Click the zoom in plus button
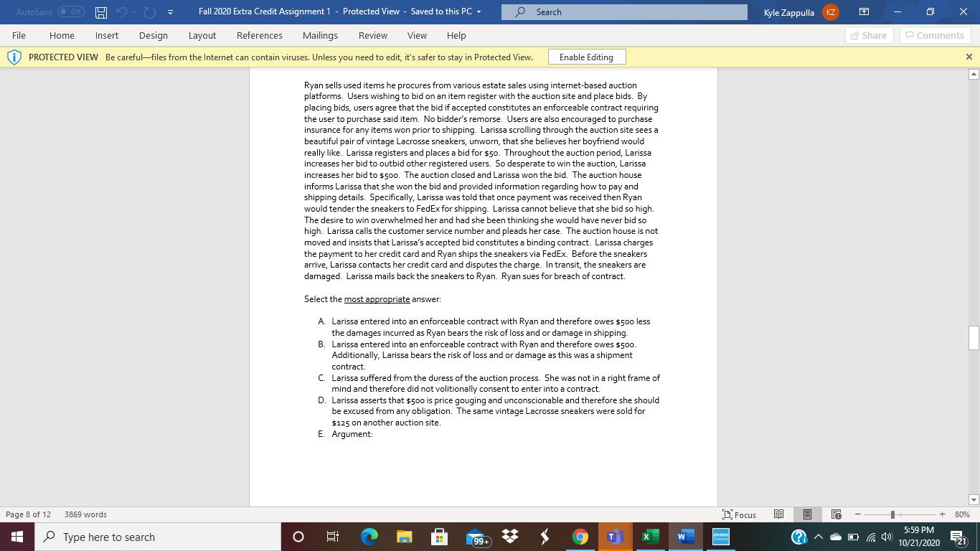Image resolution: width=980 pixels, height=551 pixels. point(942,514)
